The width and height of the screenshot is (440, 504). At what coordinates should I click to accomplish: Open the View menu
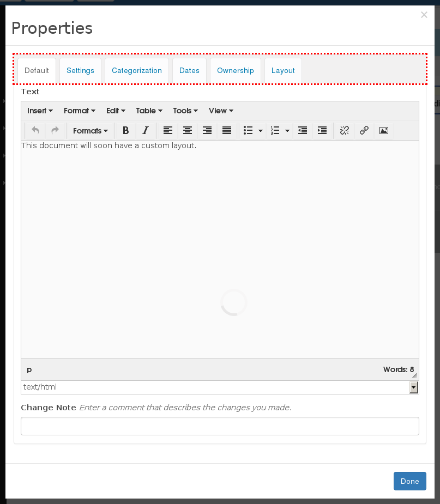pos(221,111)
